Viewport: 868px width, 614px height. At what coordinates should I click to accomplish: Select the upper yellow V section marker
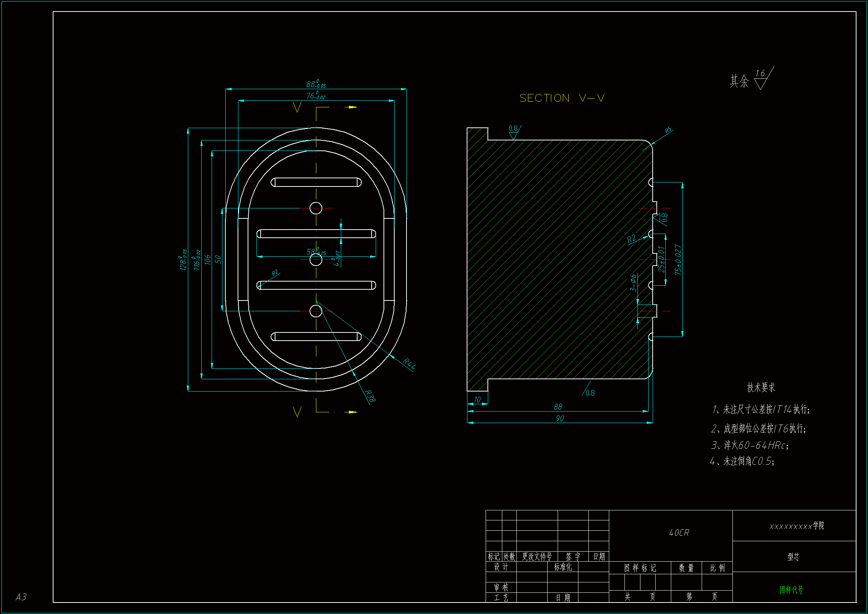pos(297,107)
